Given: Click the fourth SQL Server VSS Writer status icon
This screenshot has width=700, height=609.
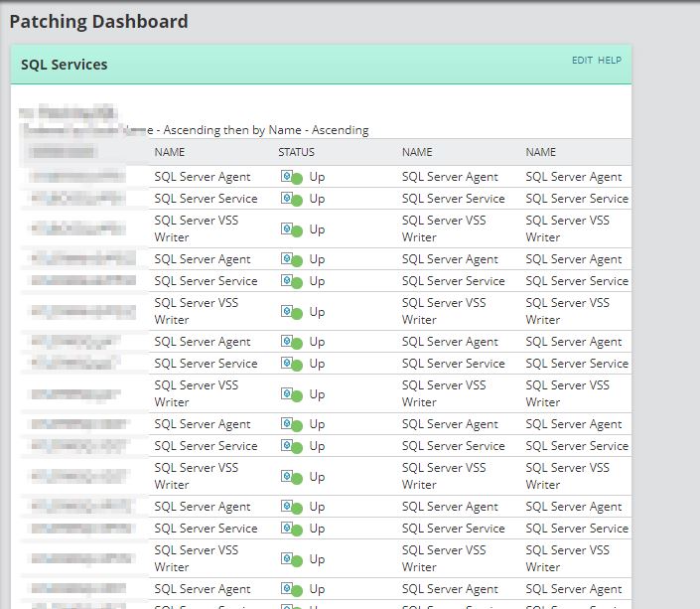Looking at the screenshot, I should click(x=292, y=477).
